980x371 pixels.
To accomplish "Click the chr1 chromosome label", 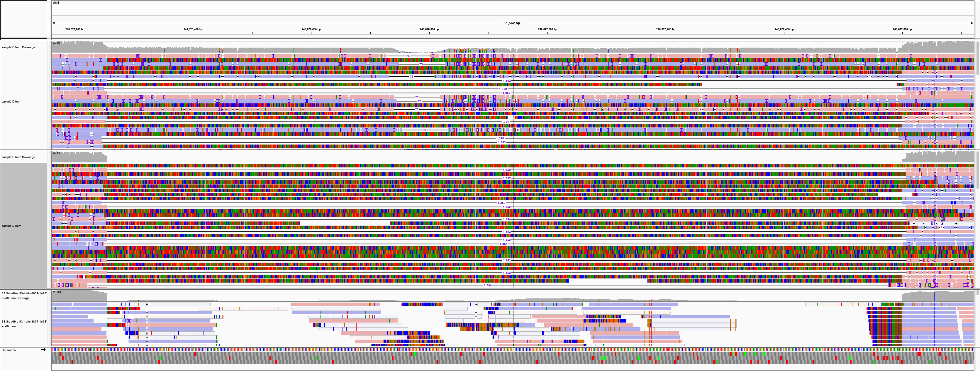I will pyautogui.click(x=56, y=3).
